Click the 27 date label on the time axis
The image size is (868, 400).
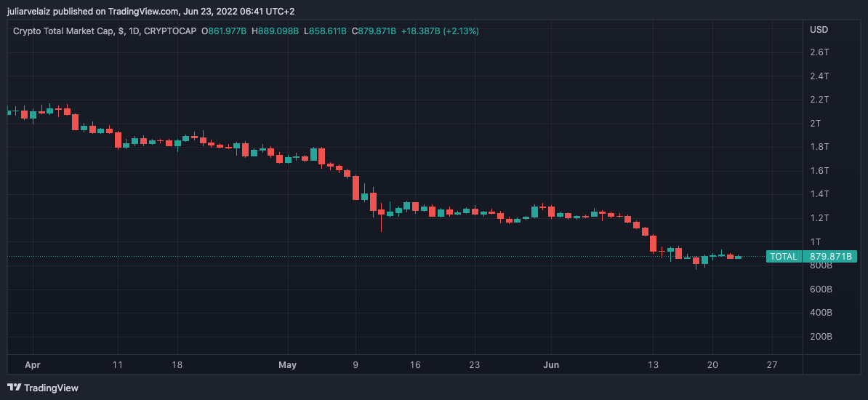[772, 365]
